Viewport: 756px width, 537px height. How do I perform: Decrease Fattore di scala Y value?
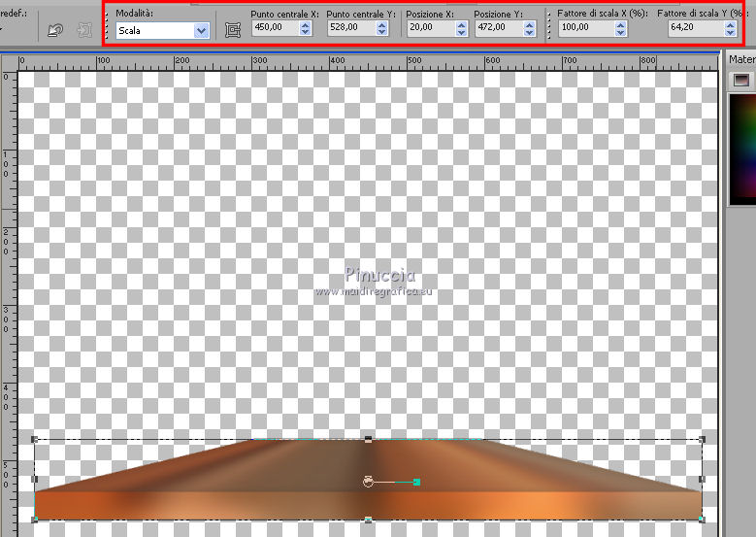730,32
